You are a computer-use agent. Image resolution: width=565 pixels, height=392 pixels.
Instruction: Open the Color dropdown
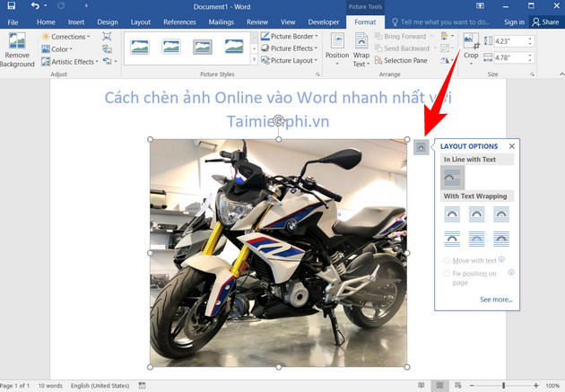pos(56,49)
